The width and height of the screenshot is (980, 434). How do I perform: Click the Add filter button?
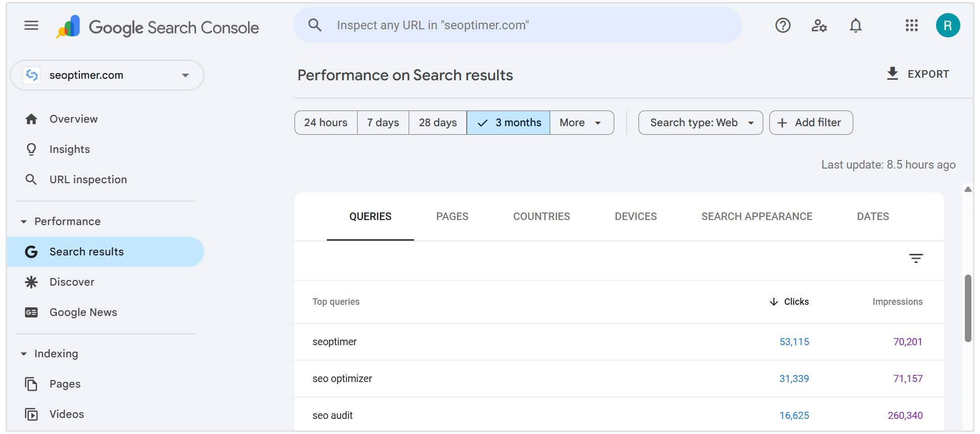pos(810,123)
